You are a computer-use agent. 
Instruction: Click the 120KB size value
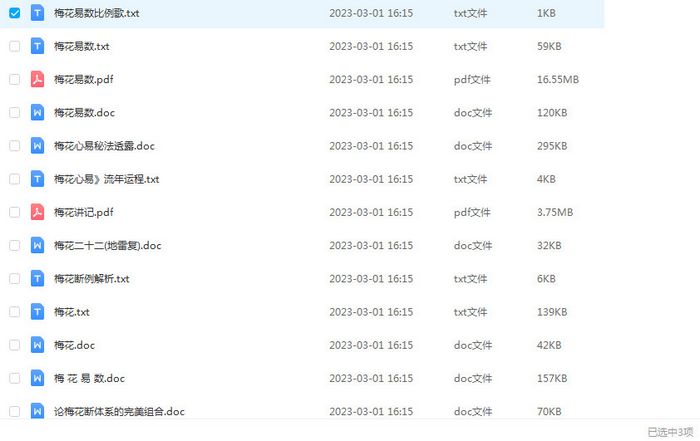click(552, 112)
